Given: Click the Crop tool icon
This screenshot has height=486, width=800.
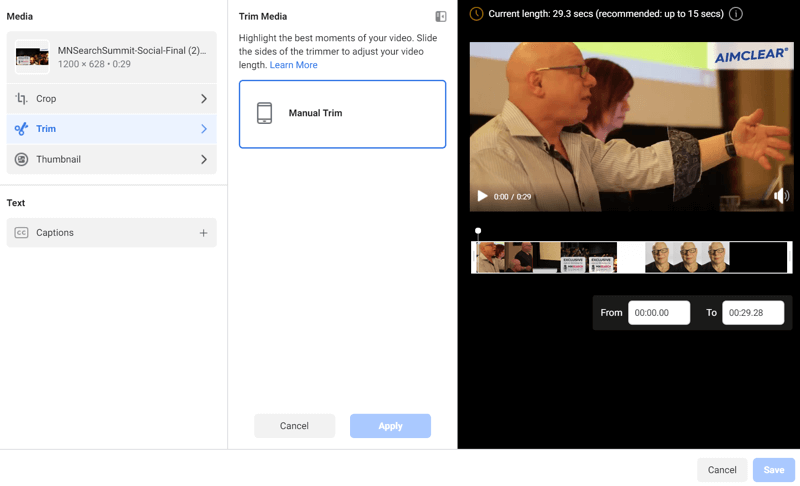Looking at the screenshot, I should coord(21,99).
